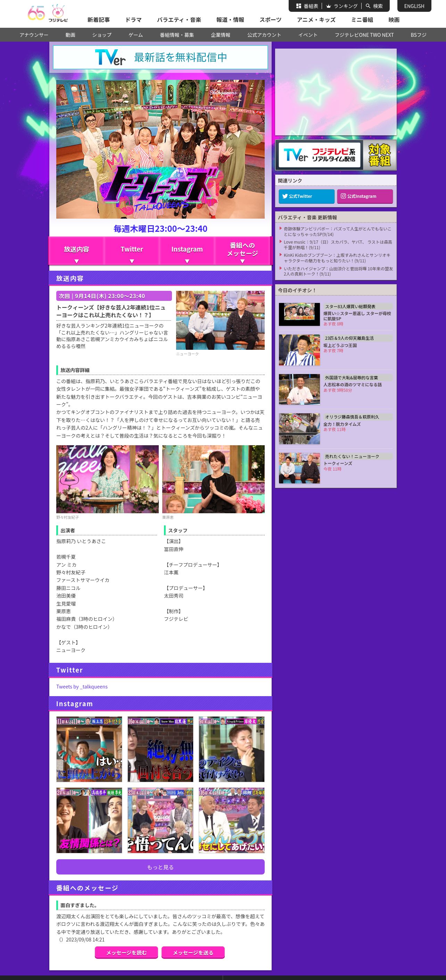
Task: Open the 番組表 grid icon link
Action: pos(307,6)
